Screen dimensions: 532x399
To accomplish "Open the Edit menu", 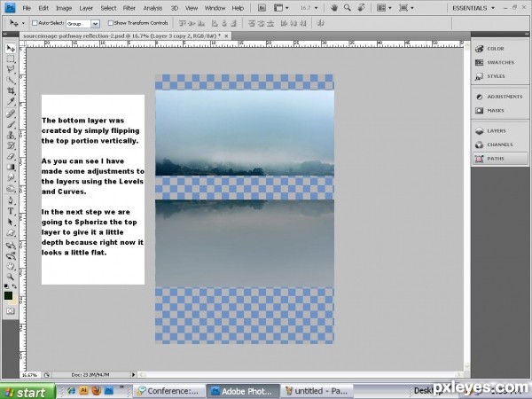I will tap(43, 8).
